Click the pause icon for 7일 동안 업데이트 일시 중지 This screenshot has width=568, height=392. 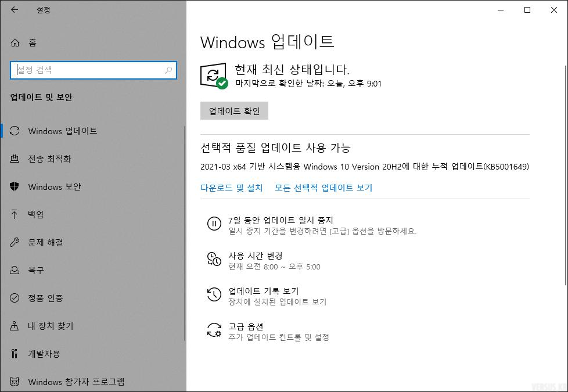tap(214, 224)
